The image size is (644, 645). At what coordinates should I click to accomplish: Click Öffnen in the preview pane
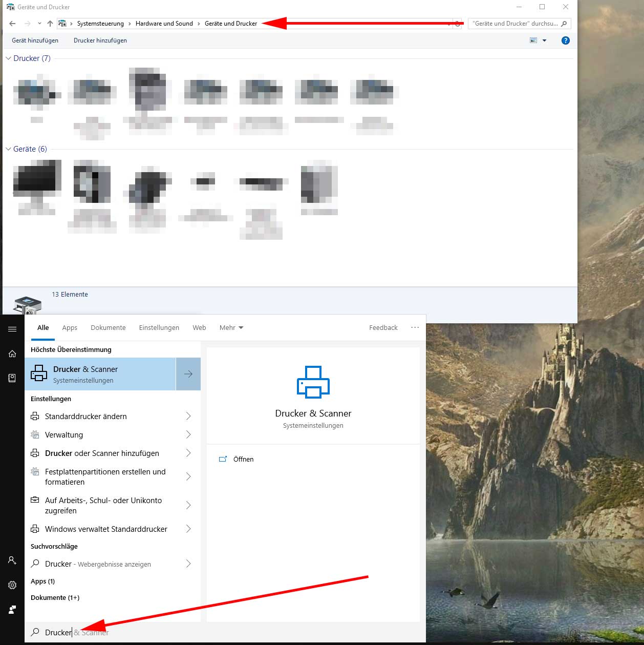click(x=243, y=460)
